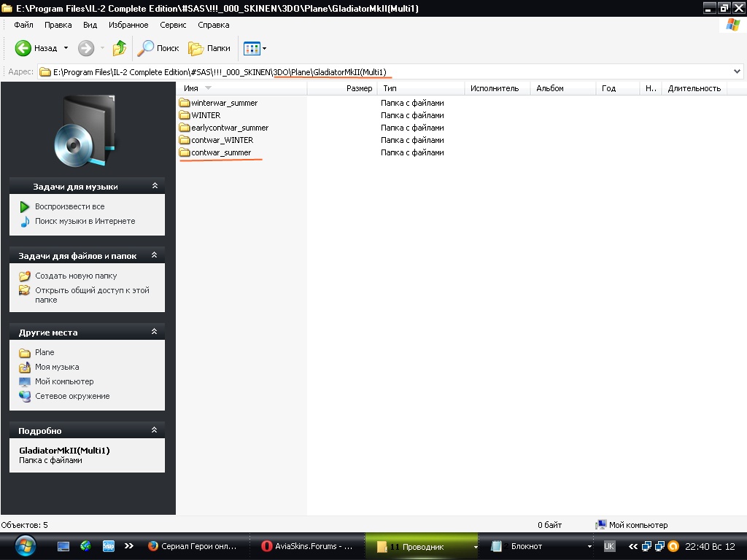Click the UK language indicator
The image size is (747, 560).
609,546
